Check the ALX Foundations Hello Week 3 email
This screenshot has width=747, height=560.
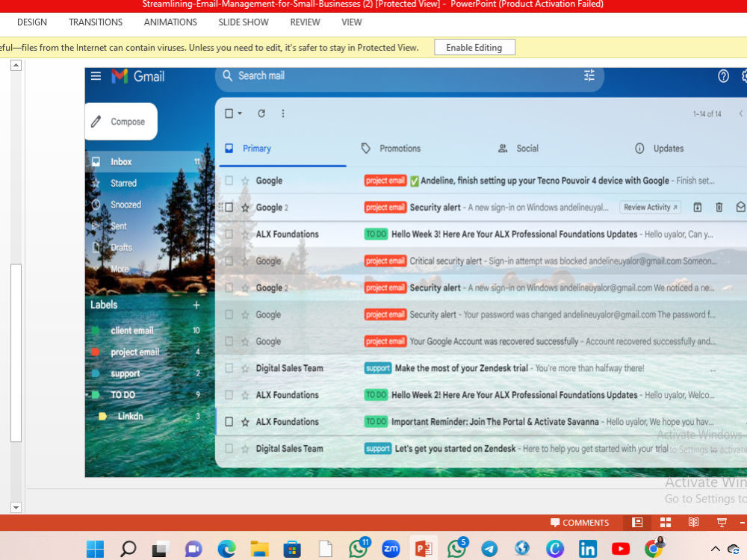229,234
